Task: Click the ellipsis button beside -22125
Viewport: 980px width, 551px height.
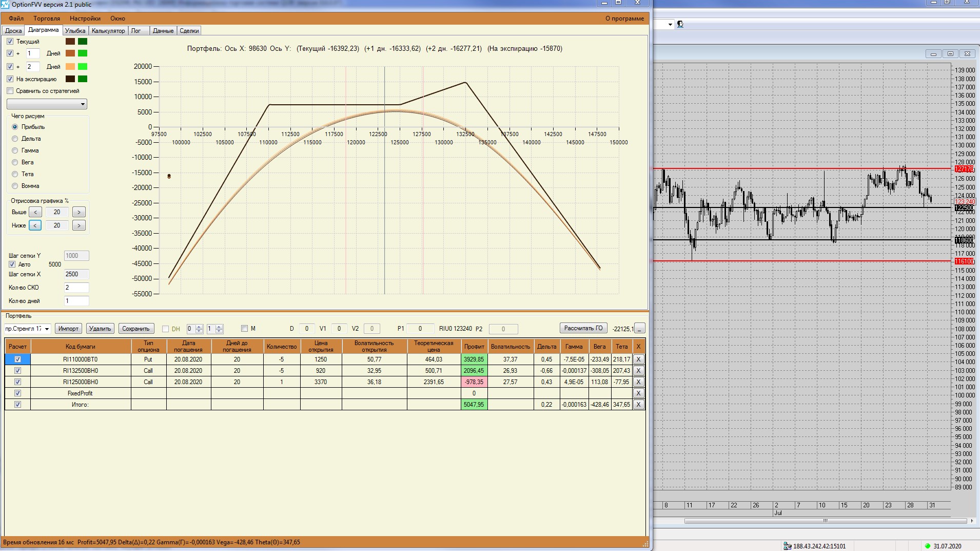Action: click(x=640, y=329)
